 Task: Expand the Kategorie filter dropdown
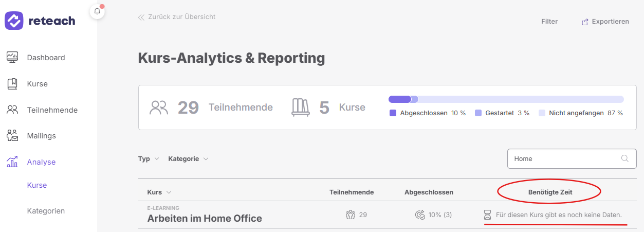pos(188,159)
